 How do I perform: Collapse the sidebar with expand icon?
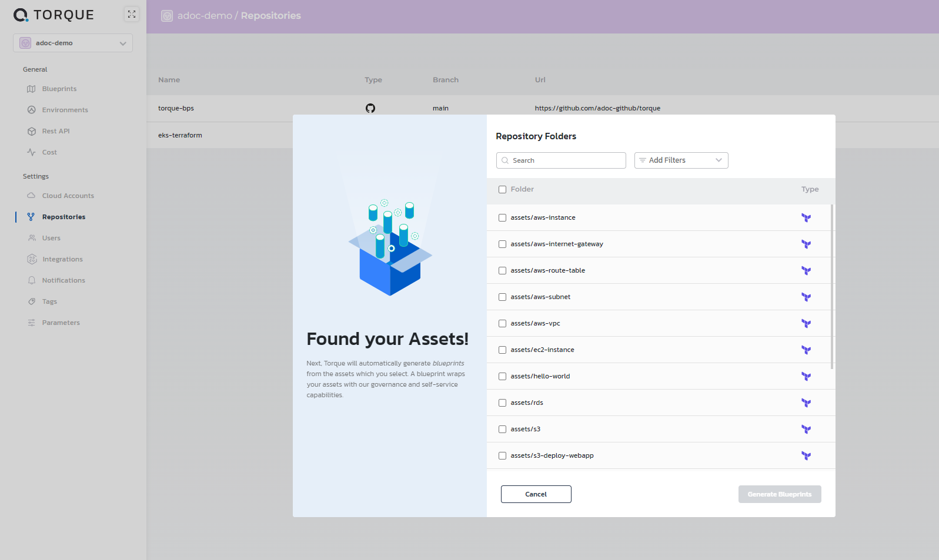(x=132, y=14)
